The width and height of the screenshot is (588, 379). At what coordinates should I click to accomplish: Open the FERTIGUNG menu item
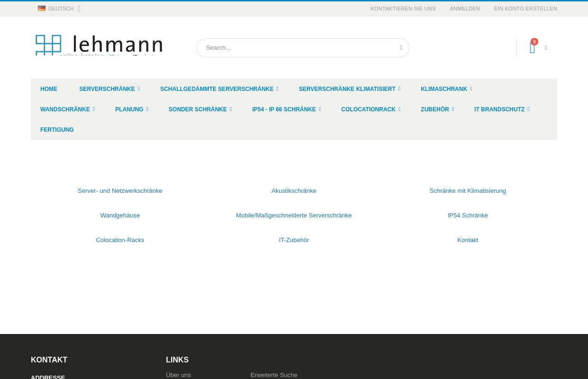pyautogui.click(x=57, y=130)
